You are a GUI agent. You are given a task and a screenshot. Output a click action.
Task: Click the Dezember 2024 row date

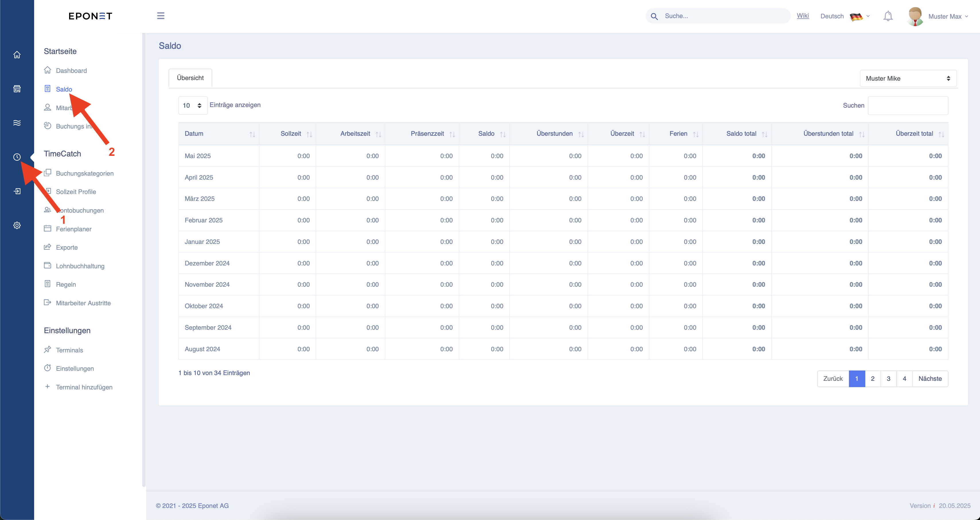tap(207, 263)
